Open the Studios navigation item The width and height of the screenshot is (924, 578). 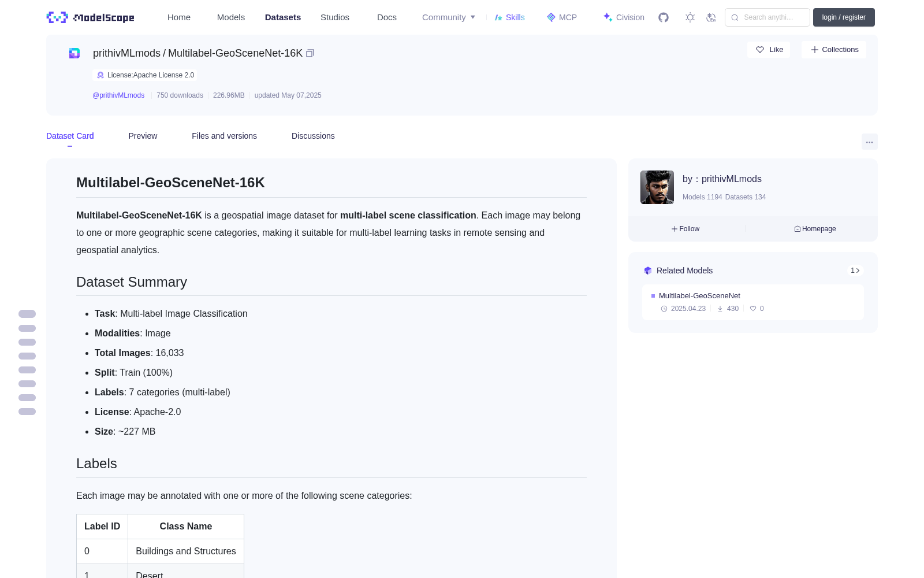335,17
